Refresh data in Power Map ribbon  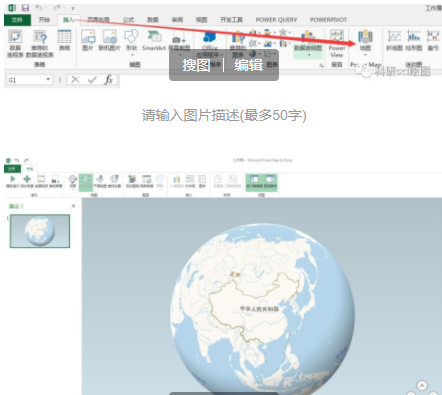tap(146, 181)
